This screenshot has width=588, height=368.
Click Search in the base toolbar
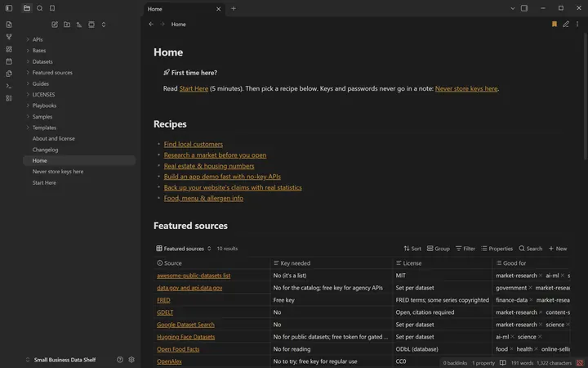[530, 249]
